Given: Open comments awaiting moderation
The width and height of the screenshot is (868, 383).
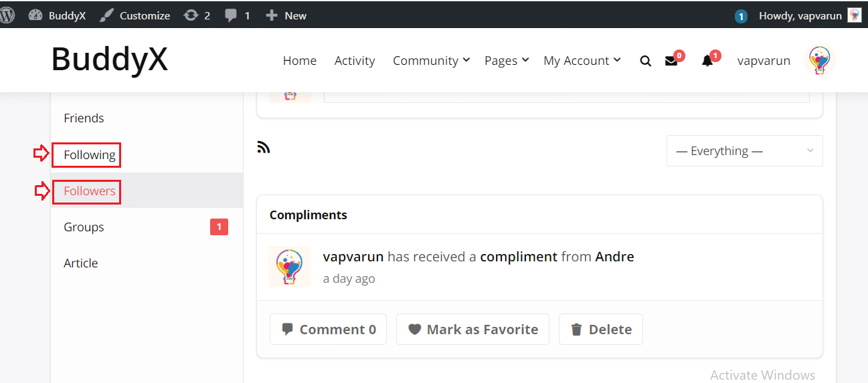Looking at the screenshot, I should click(238, 15).
